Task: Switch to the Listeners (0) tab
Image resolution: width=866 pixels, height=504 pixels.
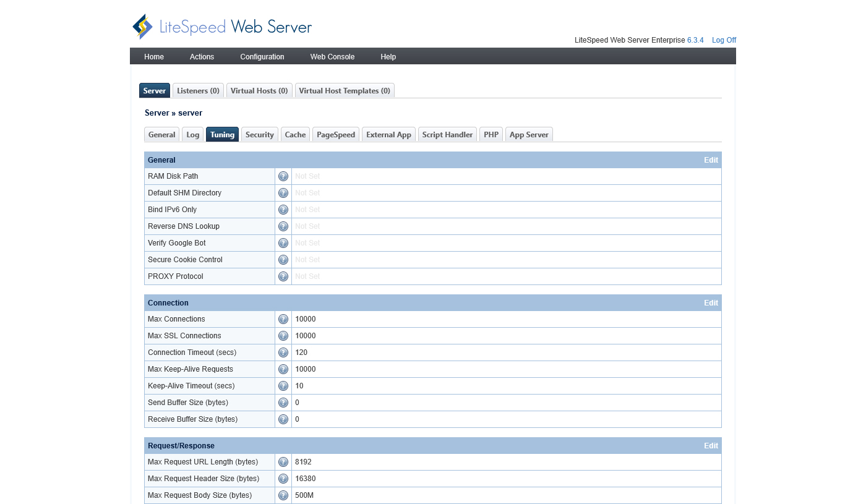Action: (x=198, y=91)
